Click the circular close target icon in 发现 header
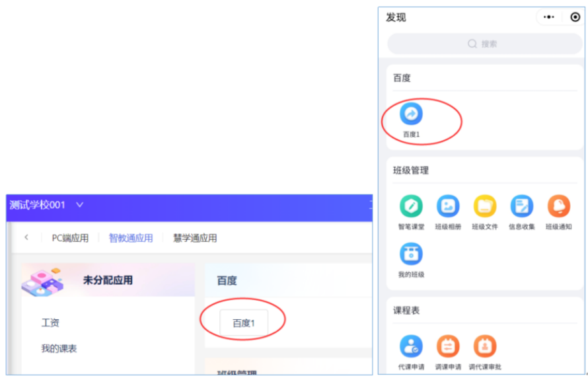Screen dimensions: 588x380 point(575,17)
